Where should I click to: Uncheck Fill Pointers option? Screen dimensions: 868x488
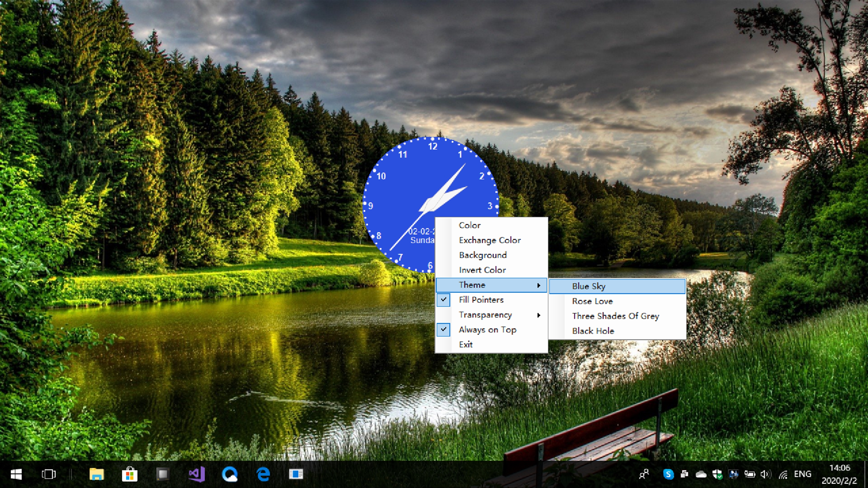click(x=481, y=300)
